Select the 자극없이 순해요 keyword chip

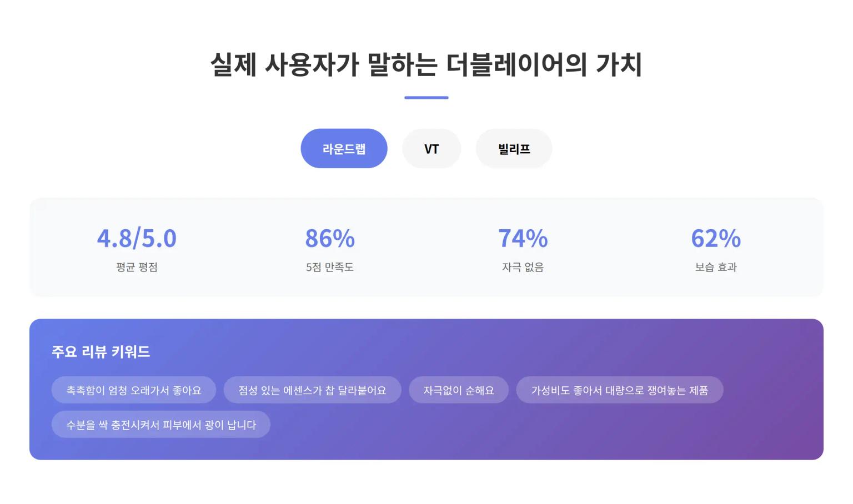tap(459, 390)
